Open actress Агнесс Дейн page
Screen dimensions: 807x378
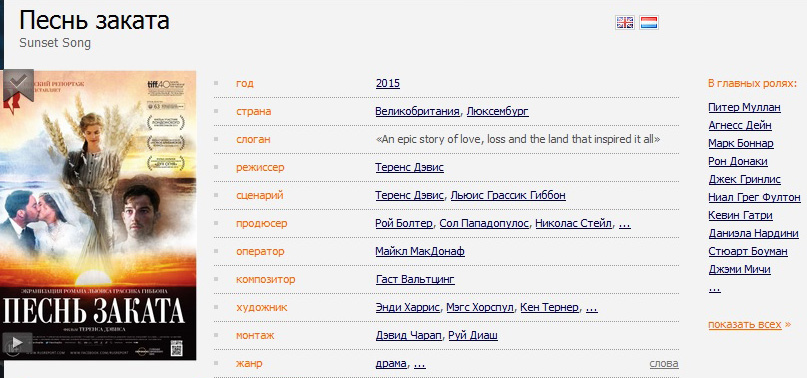point(740,126)
